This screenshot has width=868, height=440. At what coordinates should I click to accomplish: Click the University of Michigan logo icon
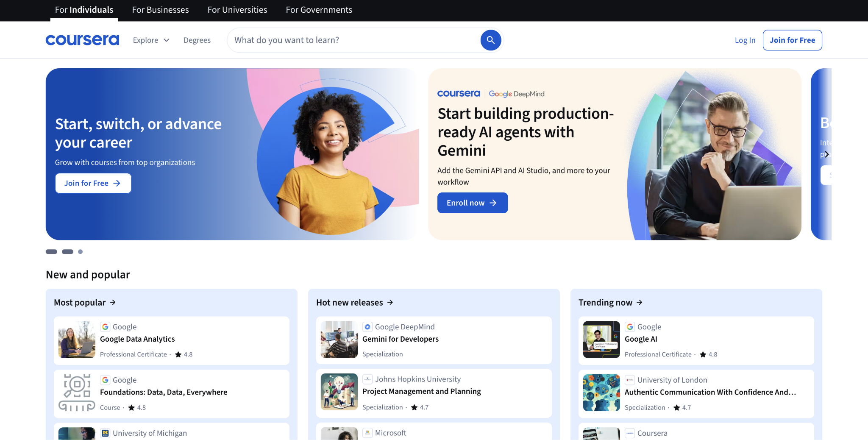pos(105,433)
